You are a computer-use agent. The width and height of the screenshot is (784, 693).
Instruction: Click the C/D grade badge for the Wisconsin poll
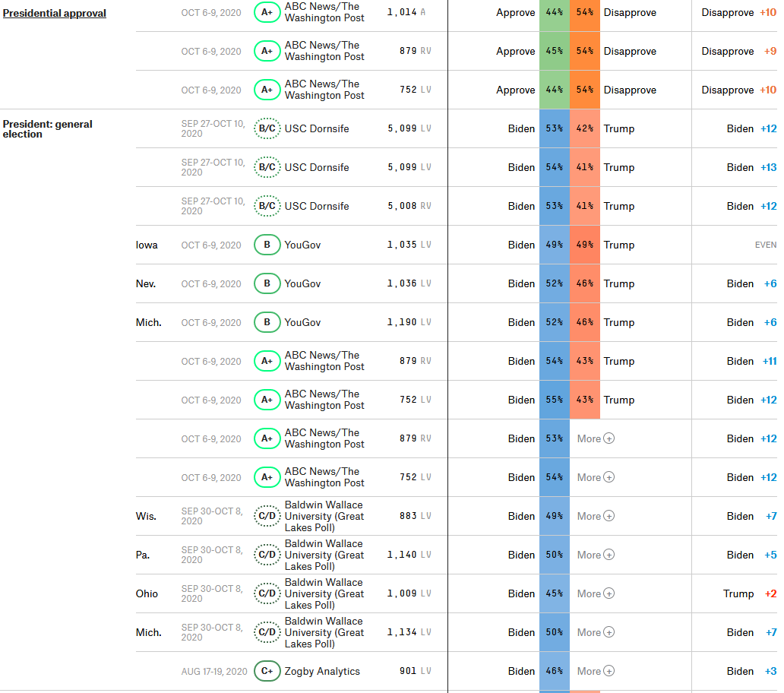click(267, 516)
